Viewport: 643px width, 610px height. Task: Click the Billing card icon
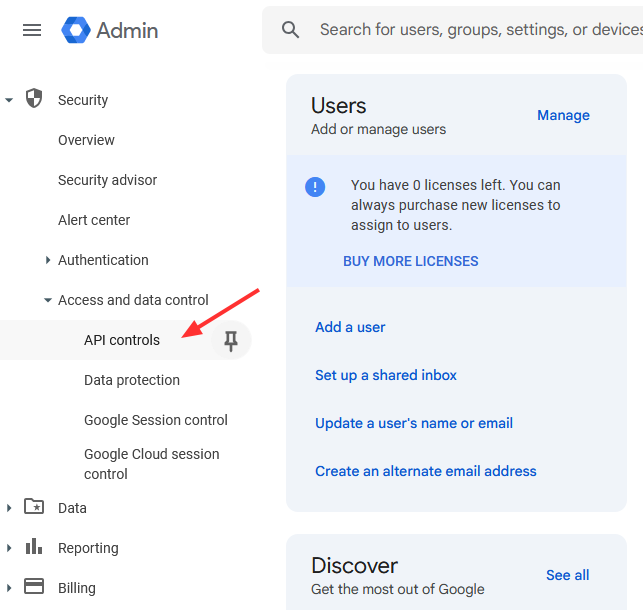[x=34, y=587]
